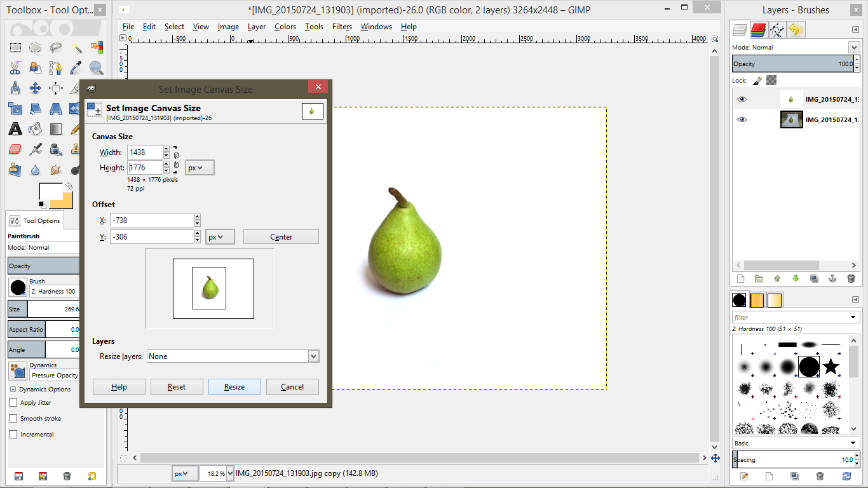Screen dimensions: 868x488
Task: Lock alpha channel of active layer
Action: click(x=771, y=81)
